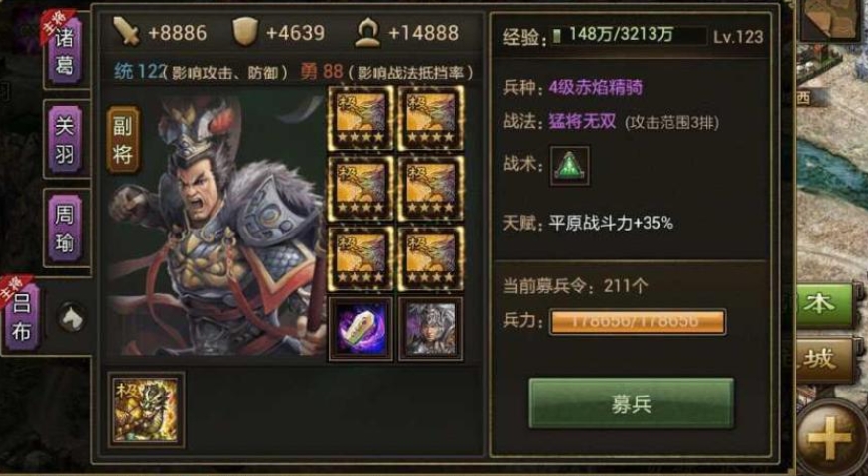Select the middle-right gold equipment slot
868x476 pixels.
point(431,189)
